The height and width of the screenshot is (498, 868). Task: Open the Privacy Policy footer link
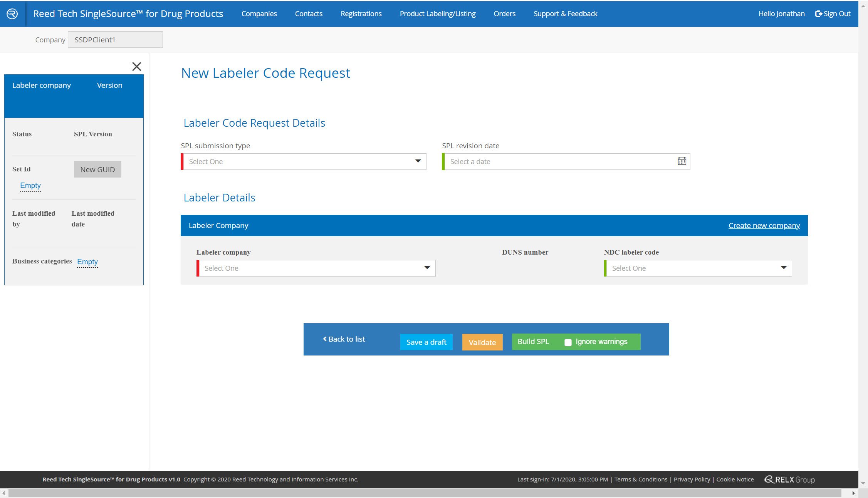pos(692,480)
